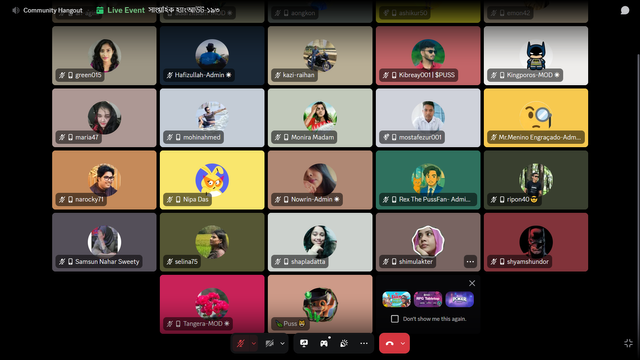Viewport: 640px width, 360px height.
Task: Click Samsun Nahar Sweety's avatar
Action: click(x=104, y=242)
